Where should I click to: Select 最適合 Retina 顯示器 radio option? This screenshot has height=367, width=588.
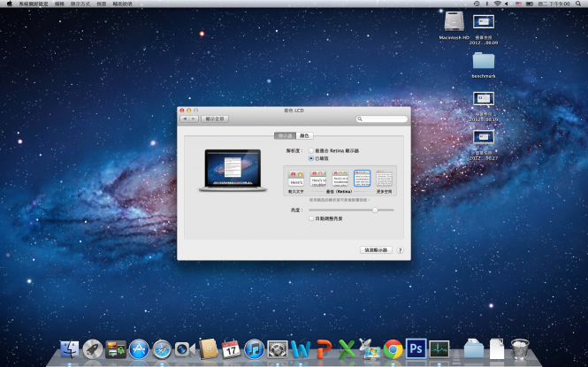coord(311,150)
